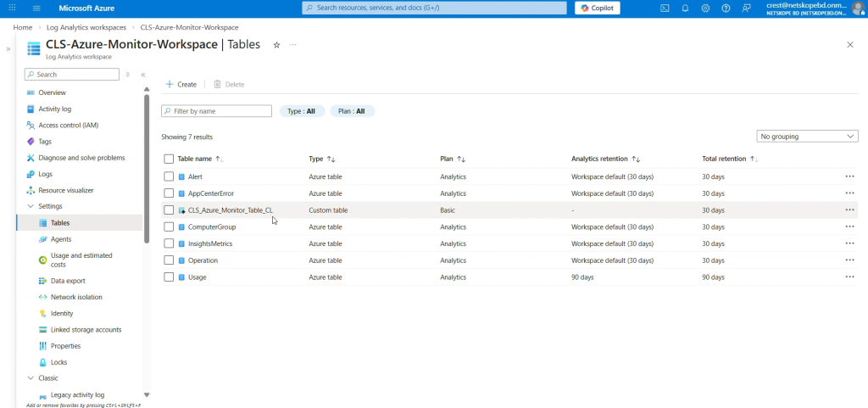Open Tags in the sidebar
The height and width of the screenshot is (408, 868).
[45, 142]
